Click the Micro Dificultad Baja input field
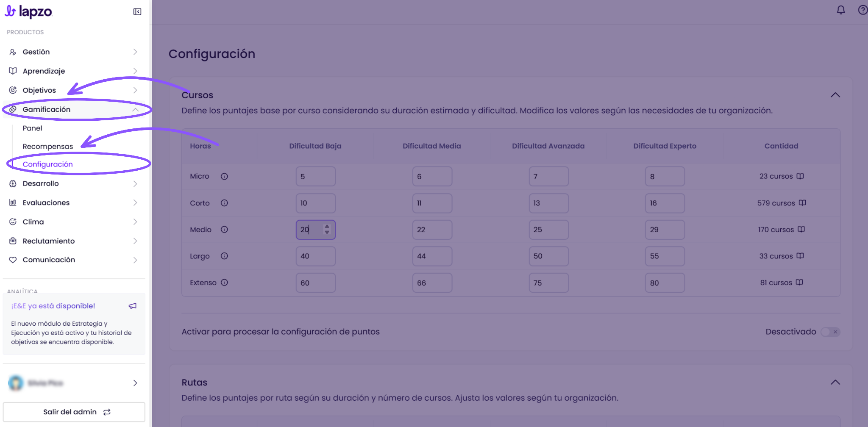The width and height of the screenshot is (868, 427). coord(316,176)
